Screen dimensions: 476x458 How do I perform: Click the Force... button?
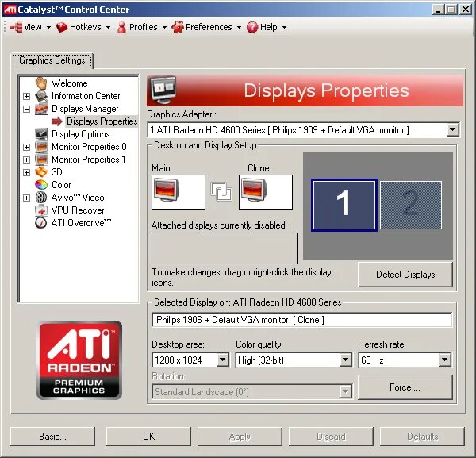tap(405, 387)
